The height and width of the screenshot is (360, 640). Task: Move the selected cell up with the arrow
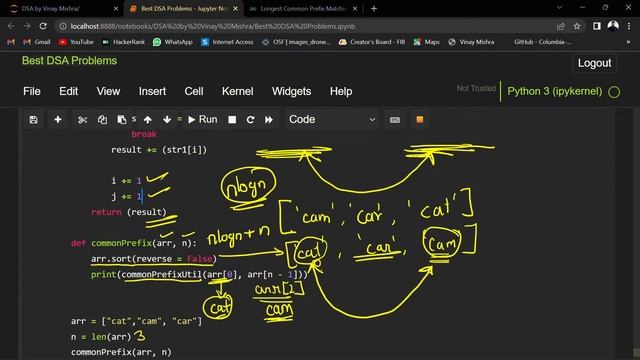pyautogui.click(x=148, y=120)
